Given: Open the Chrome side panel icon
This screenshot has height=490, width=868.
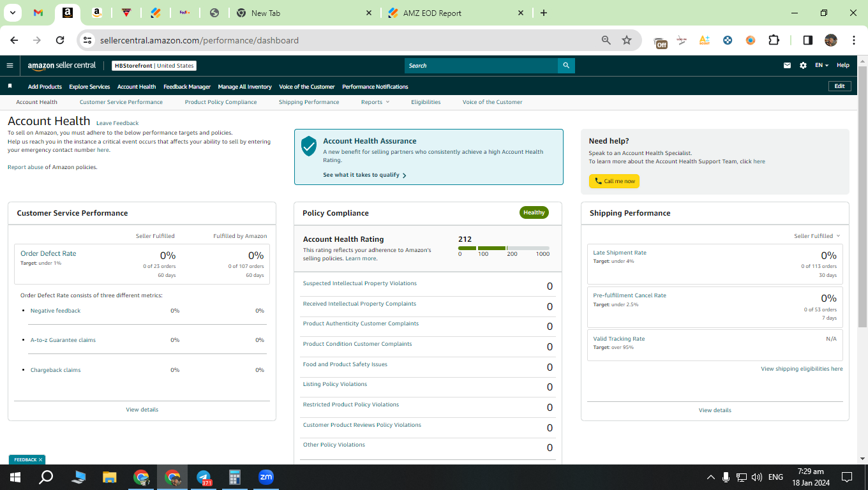Looking at the screenshot, I should 808,40.
